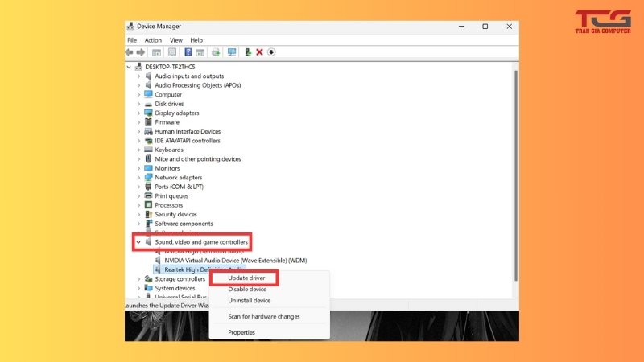Open the Action menu
Viewport: 644px width, 362px height.
pos(153,40)
